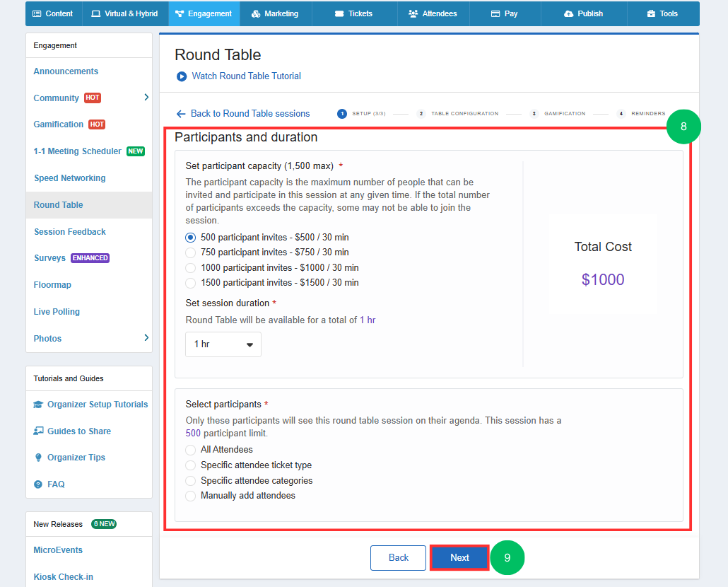Open 1-1 Meeting Scheduler

[x=78, y=151]
